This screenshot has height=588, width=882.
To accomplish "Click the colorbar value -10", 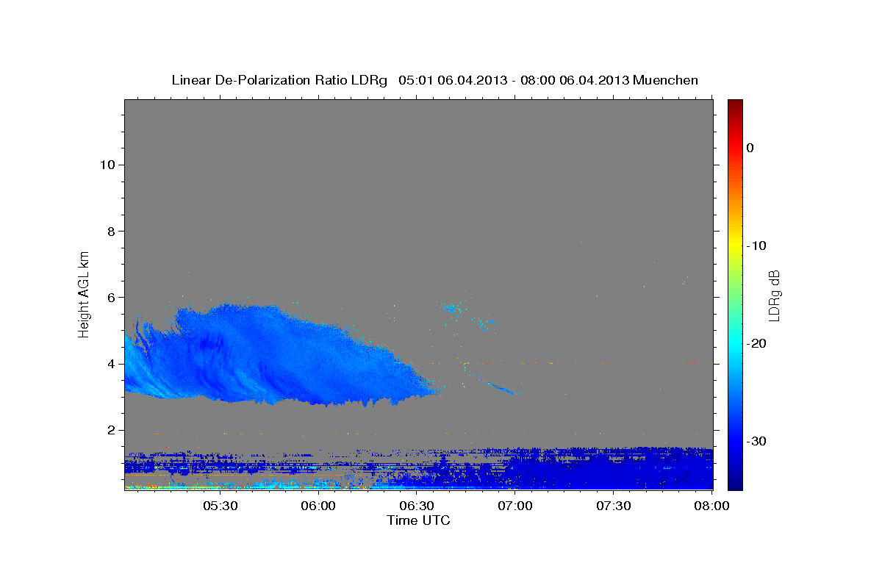I will point(757,245).
